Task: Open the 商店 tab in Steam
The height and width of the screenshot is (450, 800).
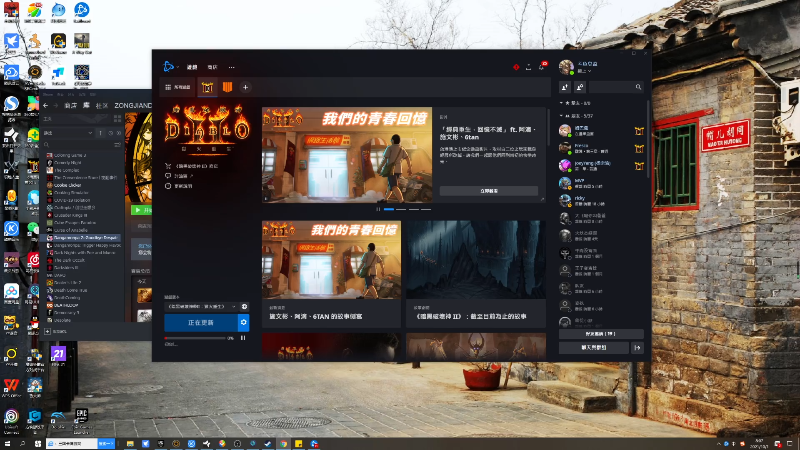Action: pyautogui.click(x=70, y=106)
